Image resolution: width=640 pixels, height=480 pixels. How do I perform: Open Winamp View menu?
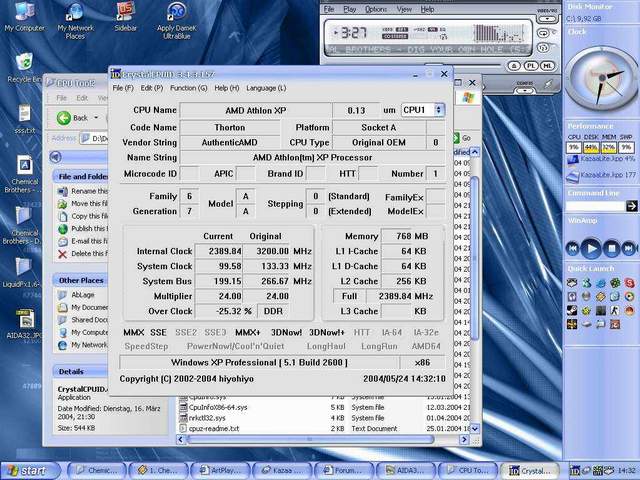(404, 9)
